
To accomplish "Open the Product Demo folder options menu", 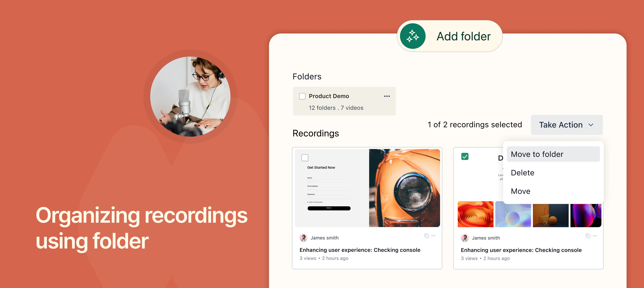I will [387, 96].
